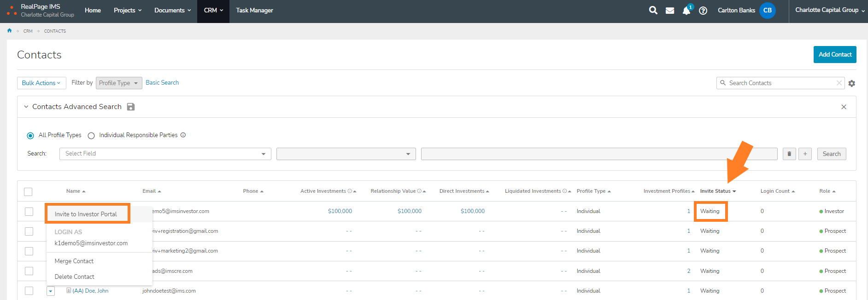This screenshot has width=868, height=300.
Task: Open Bulk Actions dropdown
Action: [41, 83]
